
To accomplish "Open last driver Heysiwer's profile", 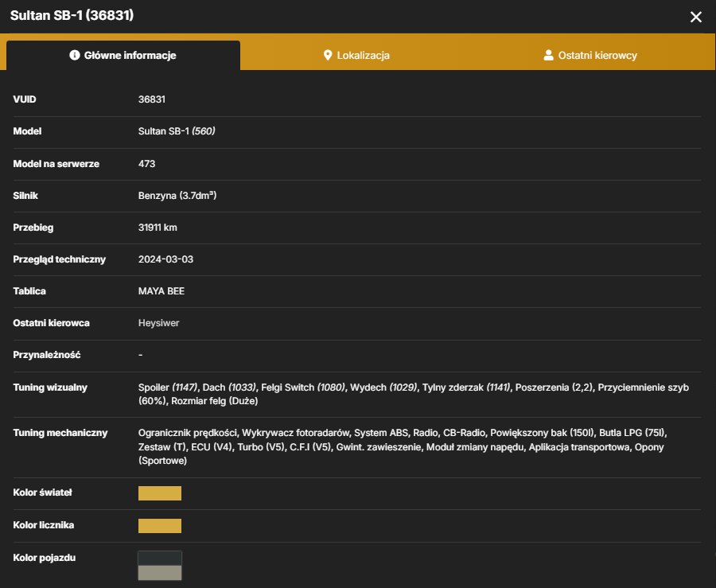I will pyautogui.click(x=158, y=323).
